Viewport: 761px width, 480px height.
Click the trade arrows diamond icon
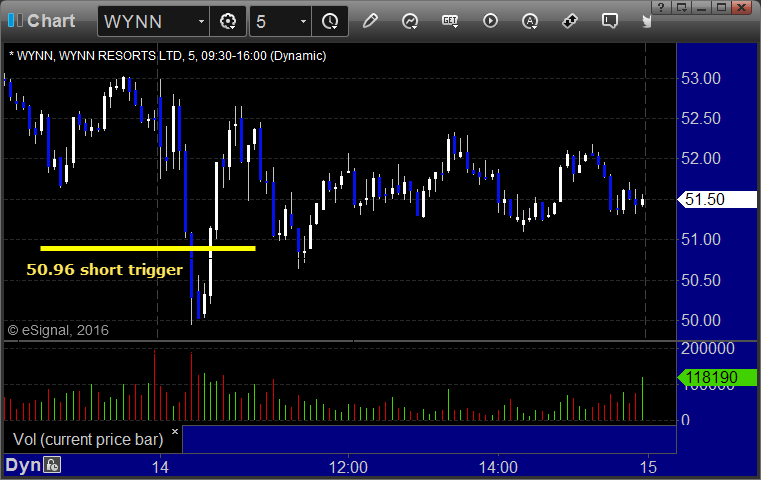click(x=570, y=21)
